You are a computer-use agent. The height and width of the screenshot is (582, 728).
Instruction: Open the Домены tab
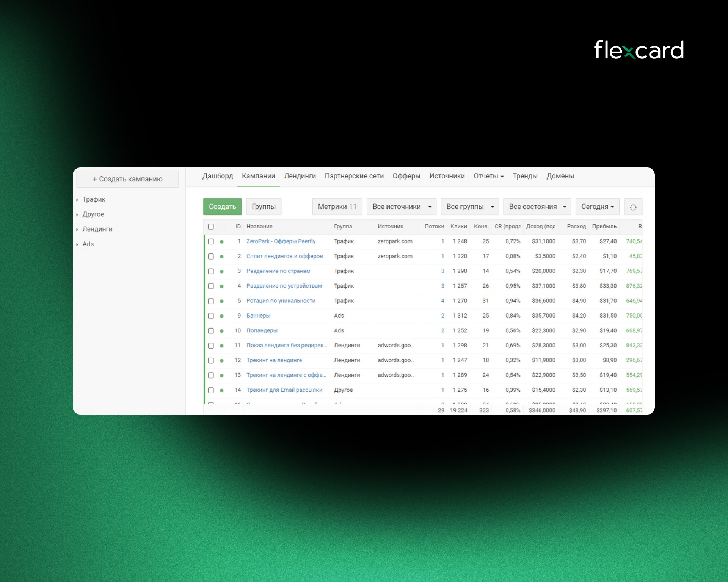click(x=560, y=176)
